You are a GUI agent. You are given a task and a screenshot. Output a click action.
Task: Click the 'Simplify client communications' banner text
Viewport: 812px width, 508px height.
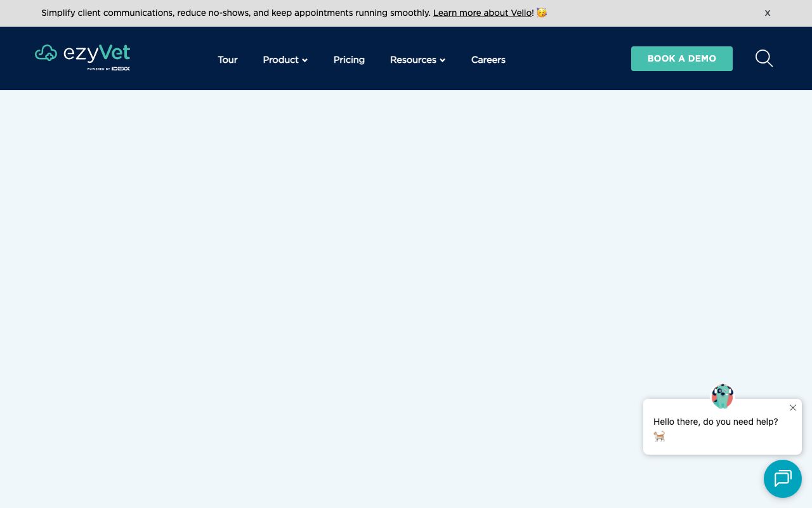[236, 13]
